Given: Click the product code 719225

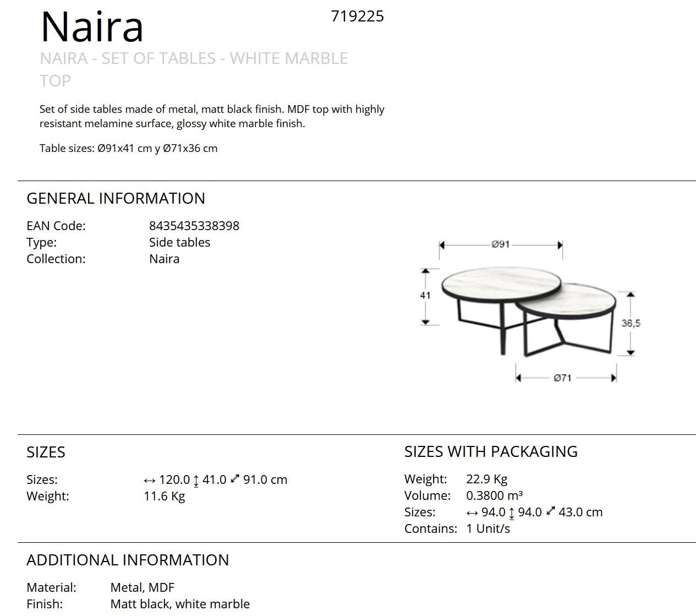Looking at the screenshot, I should [x=358, y=17].
